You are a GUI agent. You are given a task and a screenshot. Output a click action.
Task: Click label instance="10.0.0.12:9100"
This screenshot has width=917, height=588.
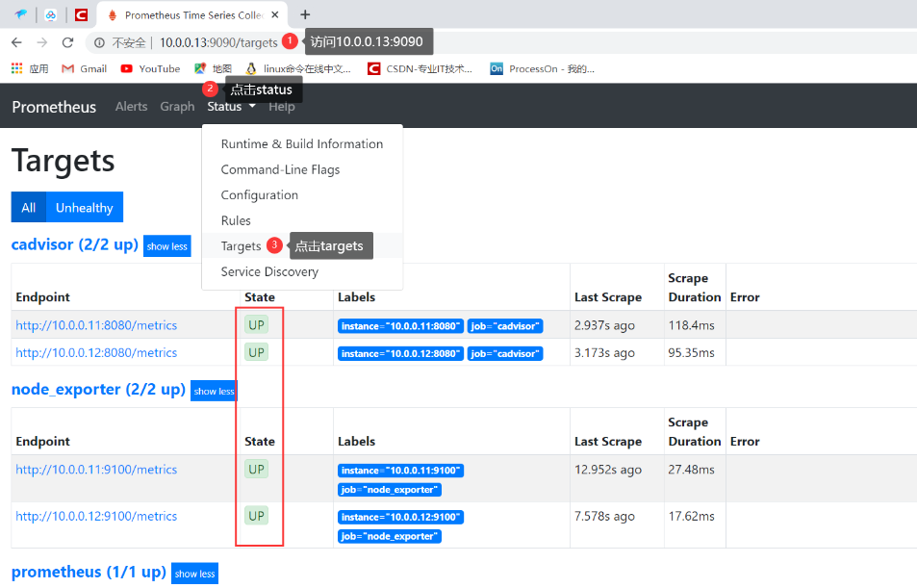click(x=400, y=517)
